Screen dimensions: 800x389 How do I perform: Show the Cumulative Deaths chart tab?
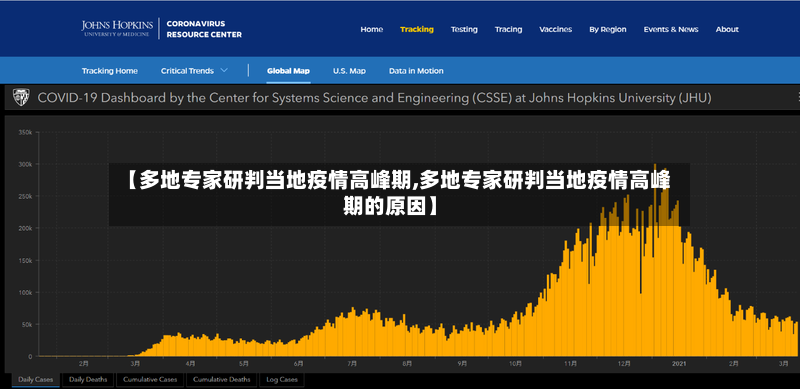[222, 379]
